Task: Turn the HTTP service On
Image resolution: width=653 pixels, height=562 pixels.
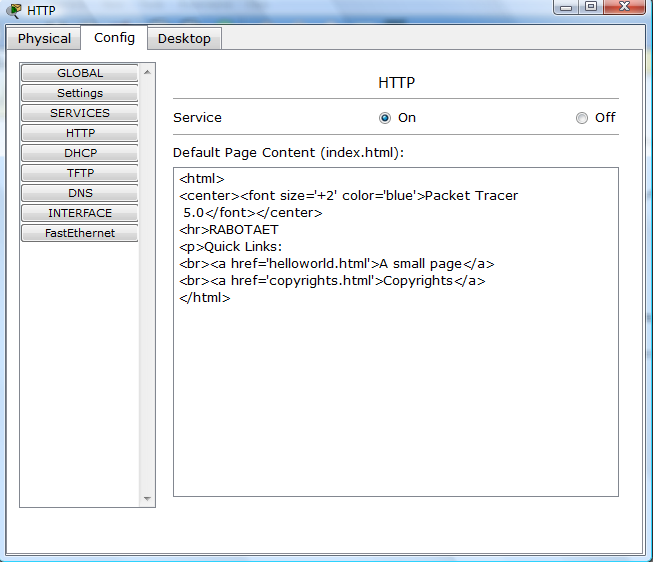Action: (x=385, y=118)
